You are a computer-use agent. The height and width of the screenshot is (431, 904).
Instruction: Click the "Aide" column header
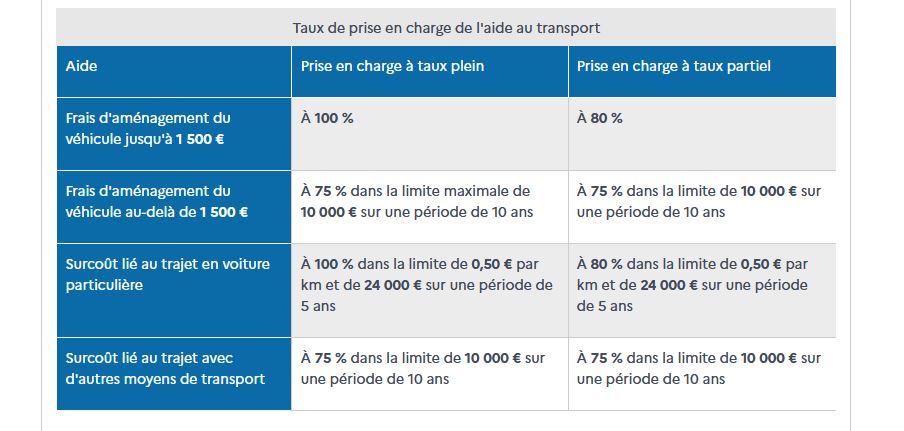point(82,66)
